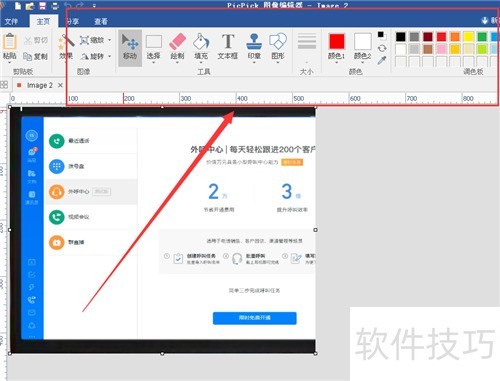Viewport: 500px width, 381px height.
Task: Select the 绘制 eraser-shaped draw tool
Action: [177, 46]
